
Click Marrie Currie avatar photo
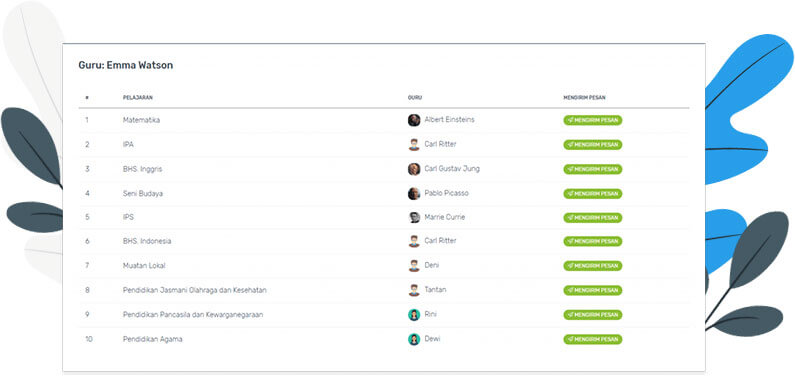414,217
